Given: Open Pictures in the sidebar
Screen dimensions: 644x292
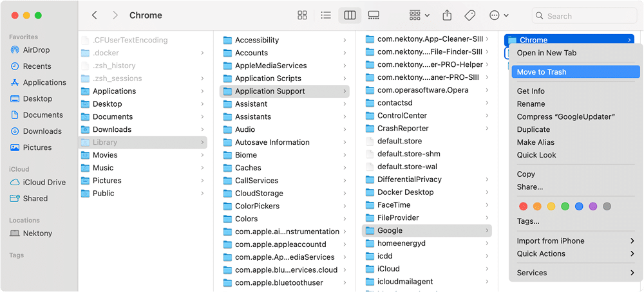Looking at the screenshot, I should [x=31, y=147].
